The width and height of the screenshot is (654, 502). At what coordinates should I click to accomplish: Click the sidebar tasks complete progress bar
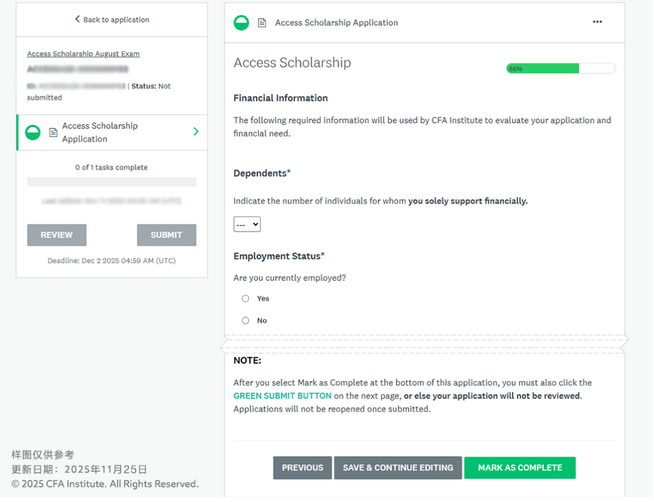111,182
